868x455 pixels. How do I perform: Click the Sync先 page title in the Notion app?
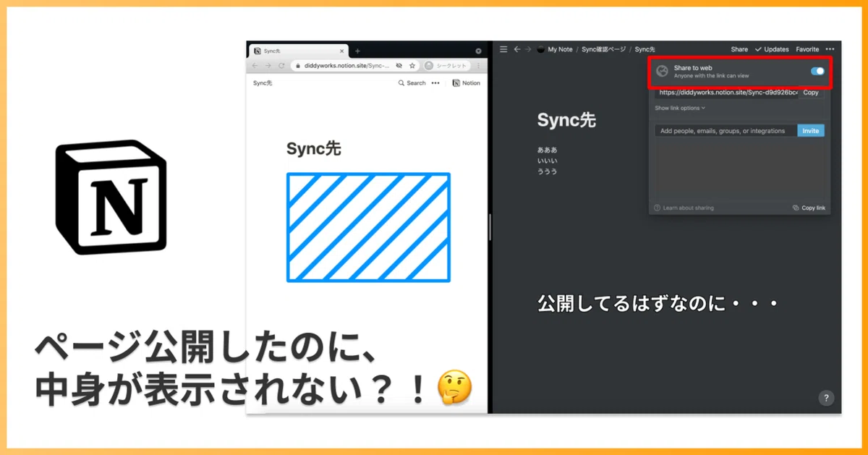coord(566,121)
